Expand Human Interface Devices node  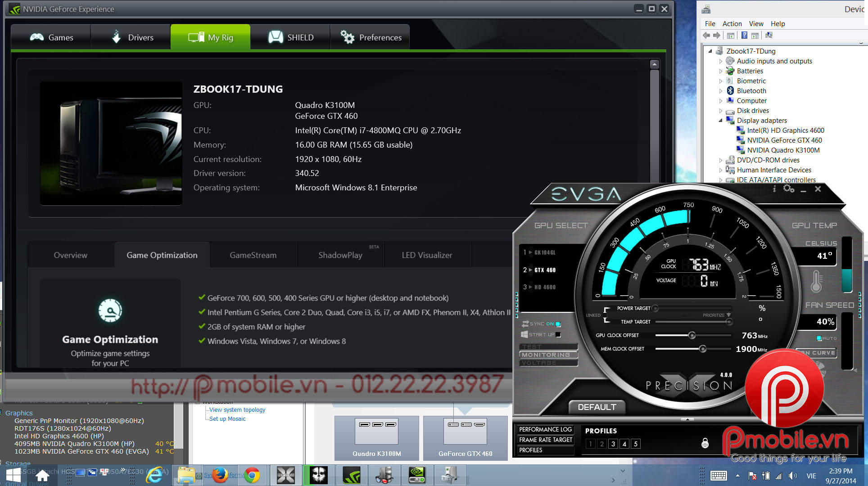click(x=721, y=170)
